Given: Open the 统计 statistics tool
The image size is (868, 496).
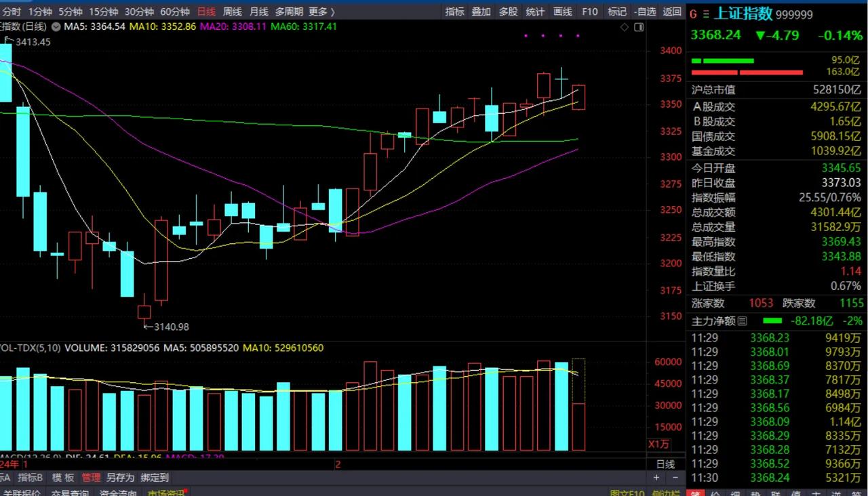Looking at the screenshot, I should (535, 12).
